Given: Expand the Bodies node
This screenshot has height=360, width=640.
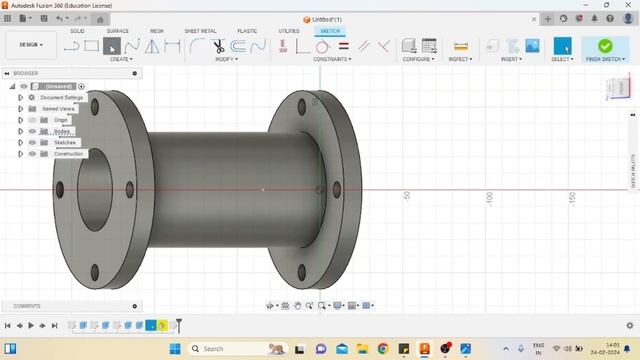Looking at the screenshot, I should point(20,131).
